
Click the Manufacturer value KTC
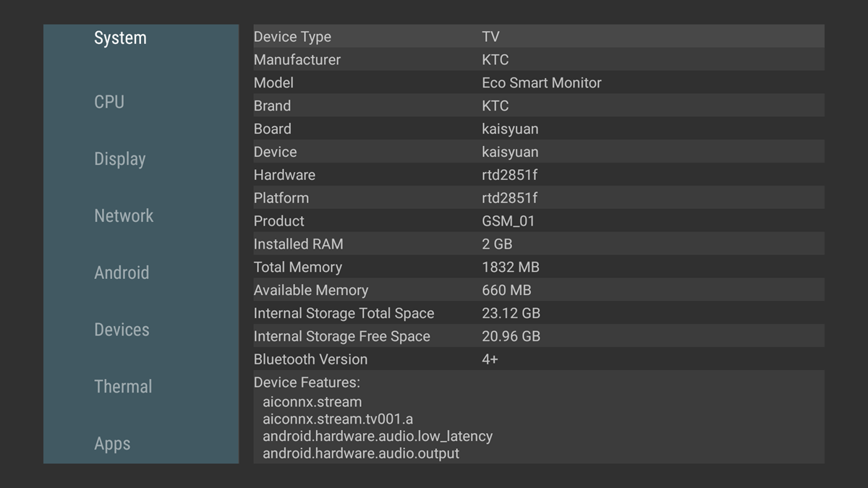click(495, 60)
